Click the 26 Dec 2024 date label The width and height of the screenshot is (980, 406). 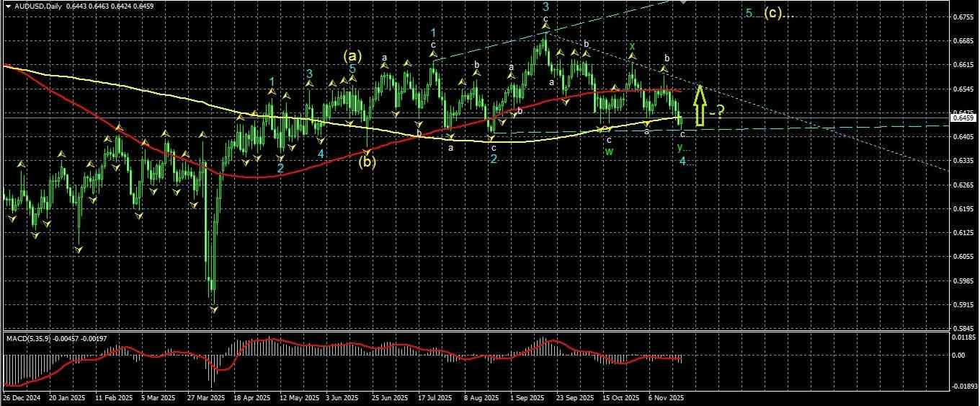click(20, 397)
